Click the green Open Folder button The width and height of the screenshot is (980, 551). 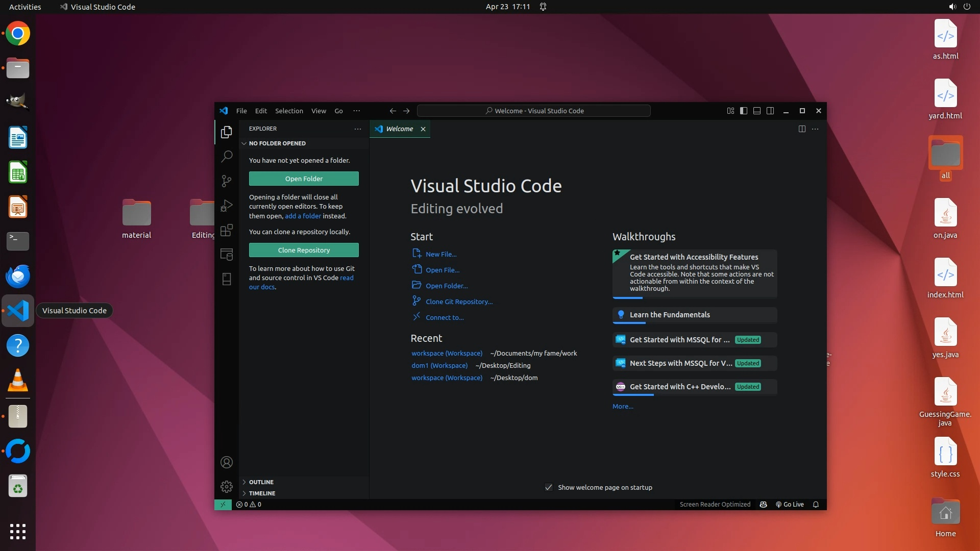click(x=304, y=179)
